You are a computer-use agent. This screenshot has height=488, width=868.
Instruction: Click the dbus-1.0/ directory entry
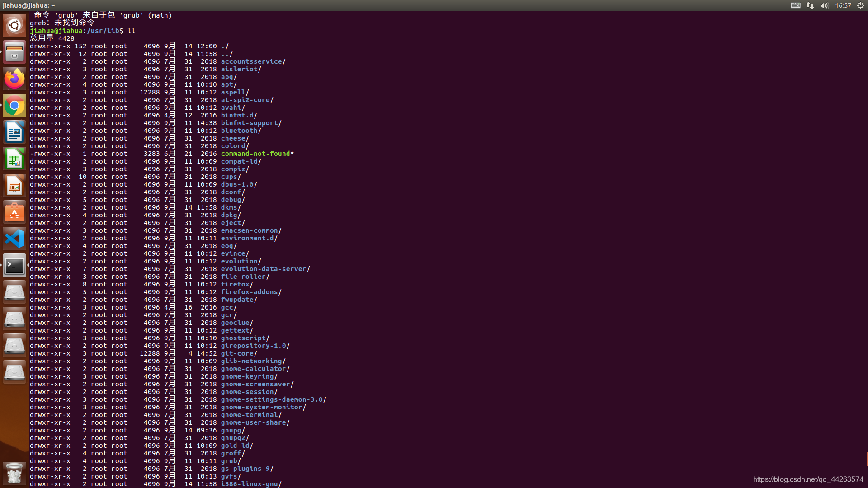(239, 184)
